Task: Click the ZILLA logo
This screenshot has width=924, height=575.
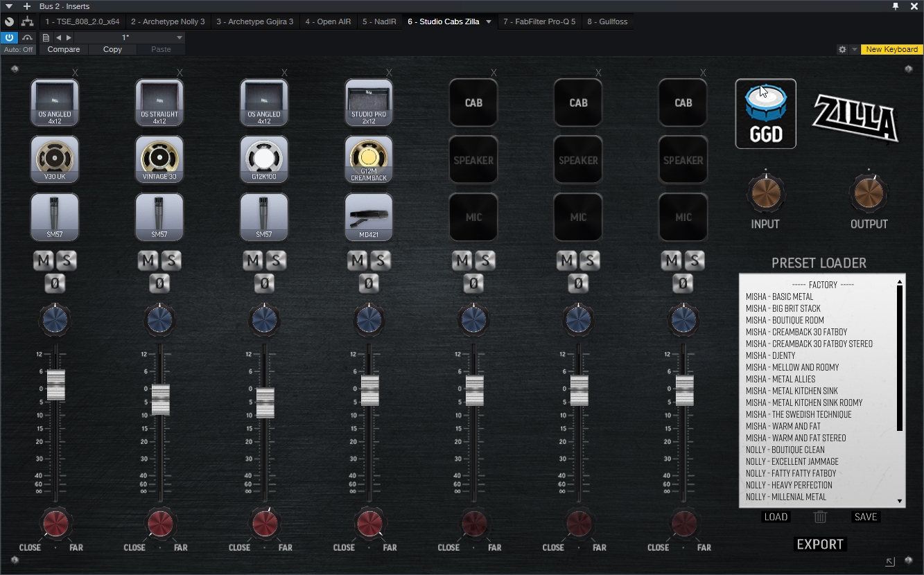Action: (855, 118)
